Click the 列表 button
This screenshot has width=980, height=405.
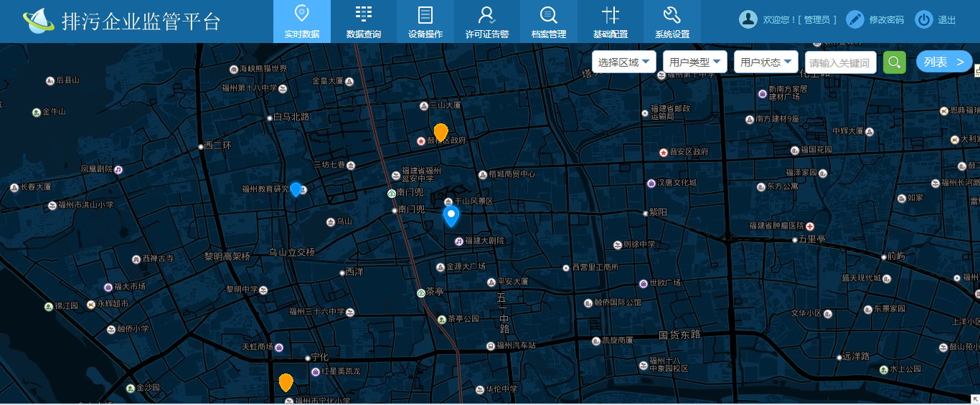click(943, 62)
